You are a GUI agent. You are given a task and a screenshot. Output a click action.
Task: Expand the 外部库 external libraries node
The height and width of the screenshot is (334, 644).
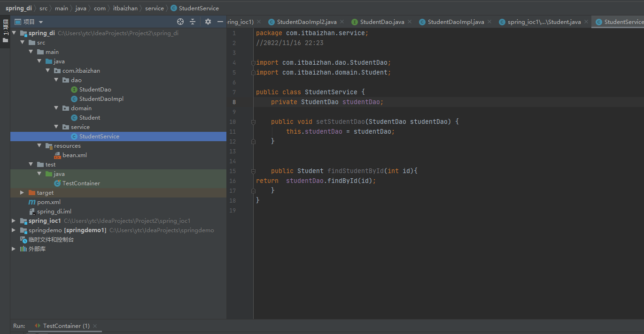14,249
